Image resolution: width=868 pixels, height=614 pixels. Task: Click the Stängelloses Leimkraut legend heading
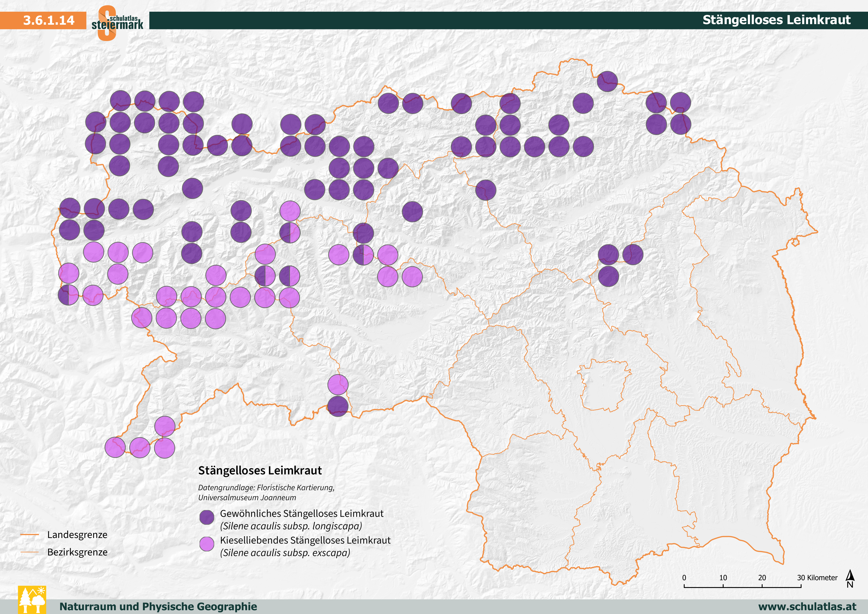coord(260,470)
